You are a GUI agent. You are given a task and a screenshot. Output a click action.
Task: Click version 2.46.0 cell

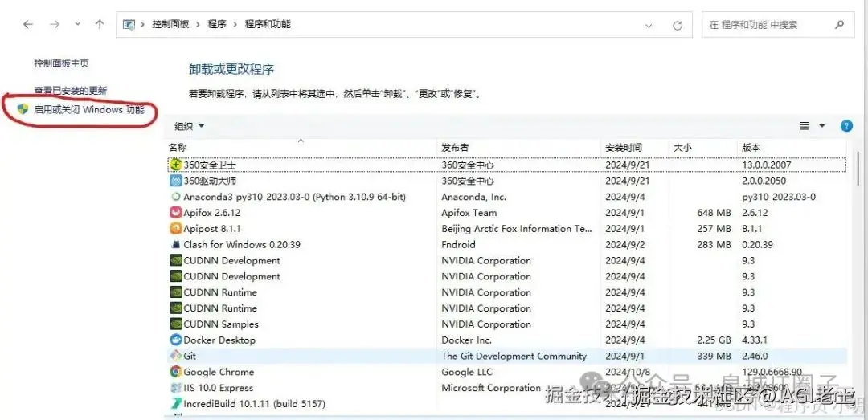tap(755, 356)
